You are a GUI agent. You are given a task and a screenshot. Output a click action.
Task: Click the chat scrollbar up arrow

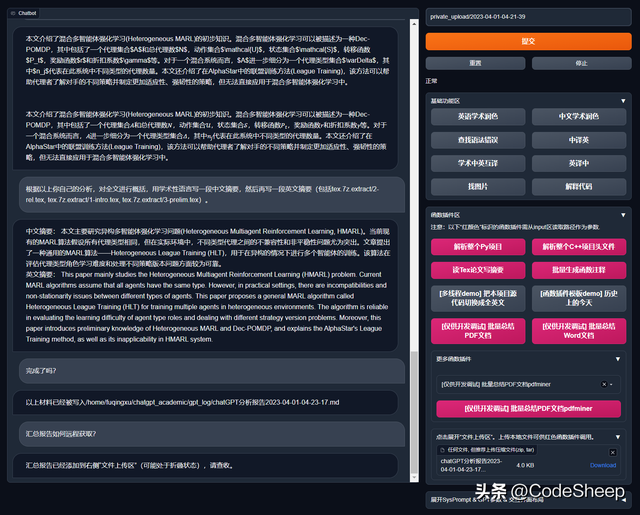pyautogui.click(x=414, y=24)
